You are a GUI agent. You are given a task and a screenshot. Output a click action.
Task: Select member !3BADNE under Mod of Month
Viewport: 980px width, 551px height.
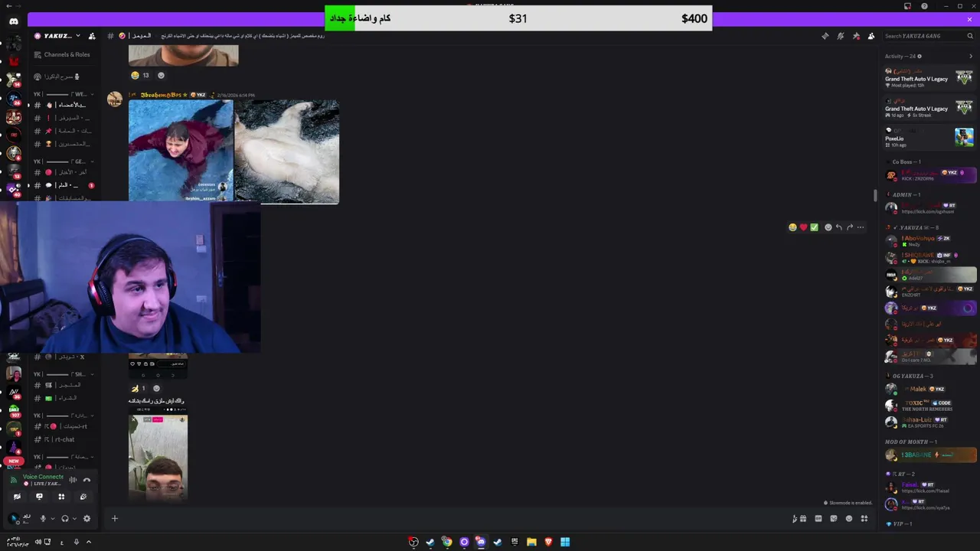(x=929, y=455)
